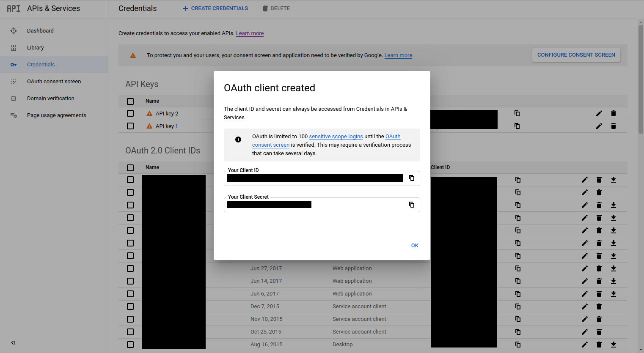Select all API keys with header checkbox
Viewport: 644px width, 353px height.
[x=130, y=101]
